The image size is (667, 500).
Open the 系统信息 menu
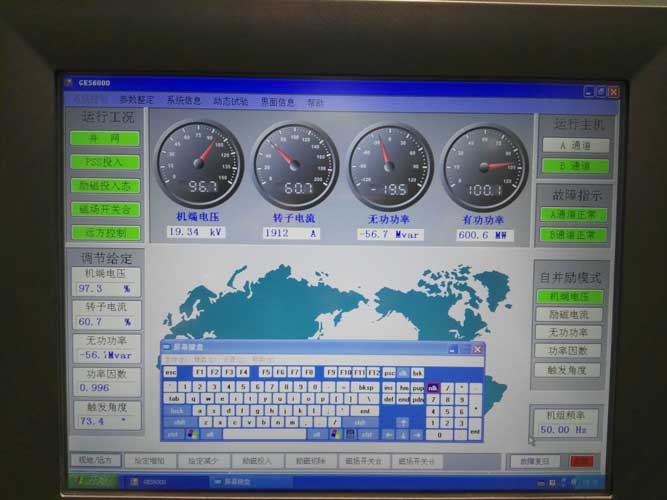[x=184, y=101]
